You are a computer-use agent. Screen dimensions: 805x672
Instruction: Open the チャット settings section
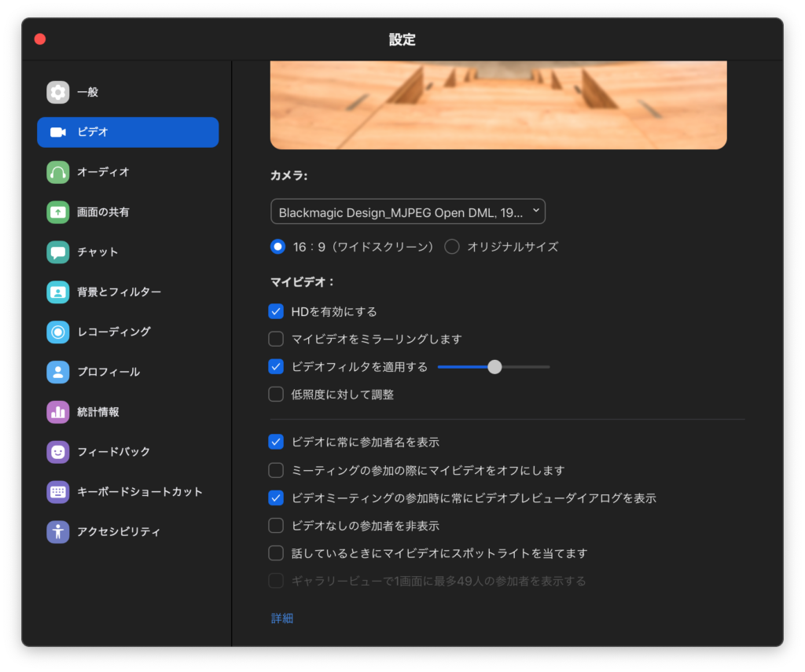128,252
